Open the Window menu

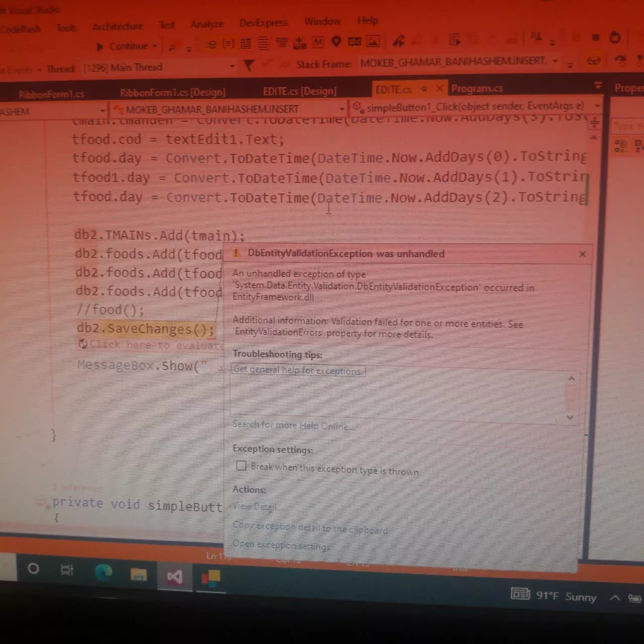[x=322, y=21]
